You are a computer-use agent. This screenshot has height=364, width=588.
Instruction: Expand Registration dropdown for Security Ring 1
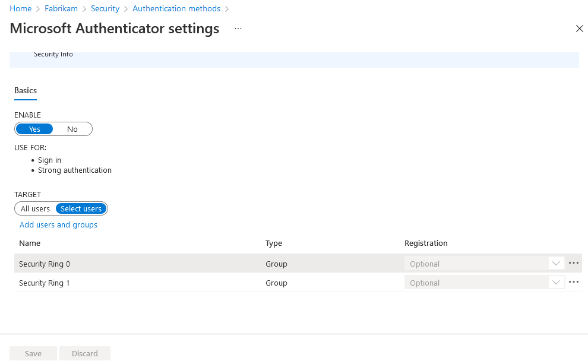pyautogui.click(x=556, y=283)
